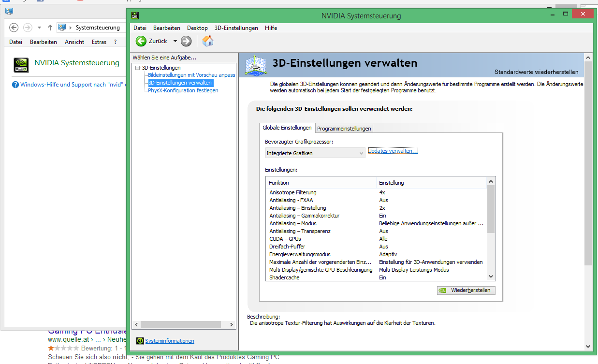Click Windows-Hilfe und Support link
The image size is (598, 364).
click(x=73, y=85)
